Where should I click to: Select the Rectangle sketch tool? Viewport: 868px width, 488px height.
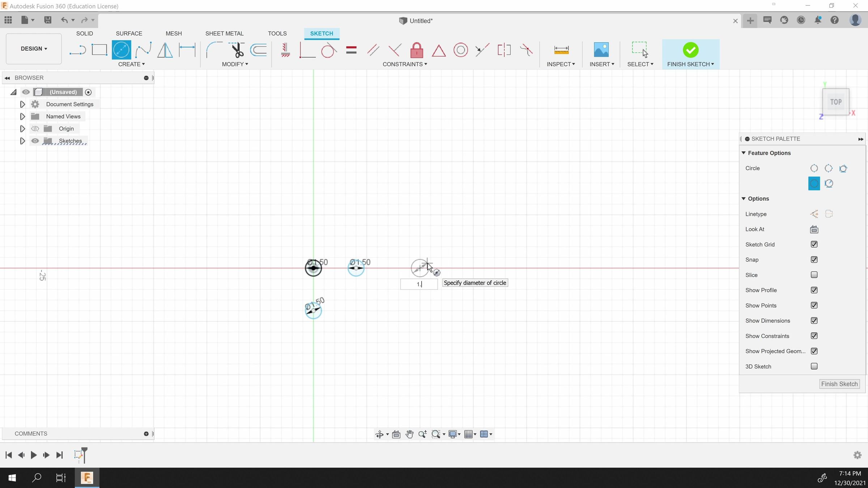pos(99,50)
